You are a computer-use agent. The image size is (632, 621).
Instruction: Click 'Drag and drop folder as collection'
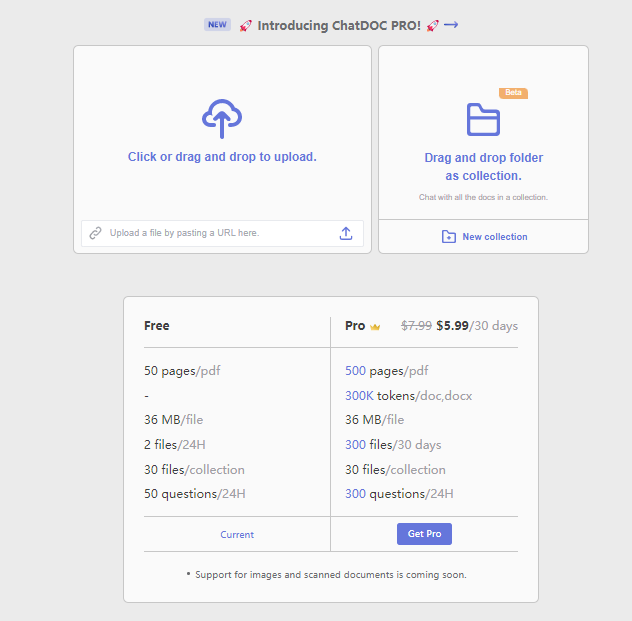(483, 166)
